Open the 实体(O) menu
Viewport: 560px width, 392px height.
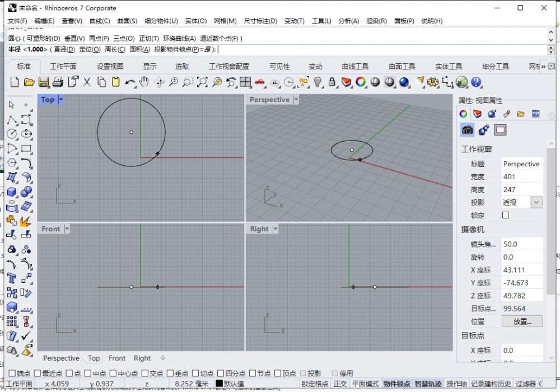[195, 21]
